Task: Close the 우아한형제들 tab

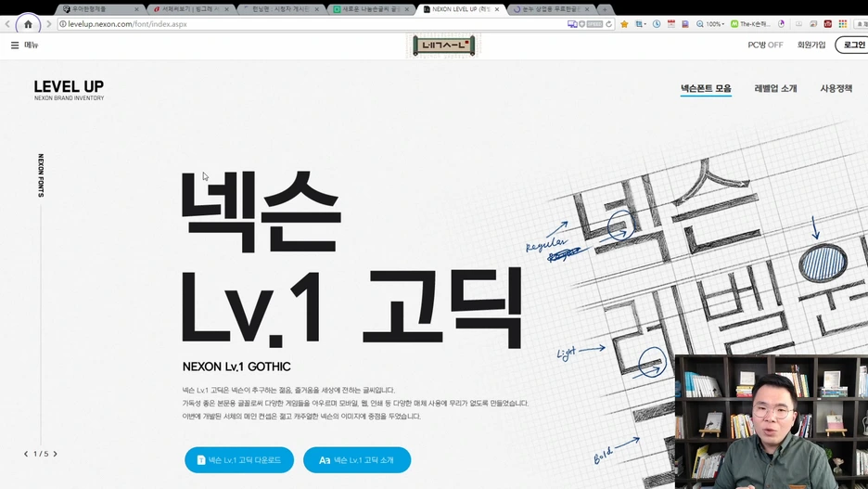Action: (x=136, y=9)
